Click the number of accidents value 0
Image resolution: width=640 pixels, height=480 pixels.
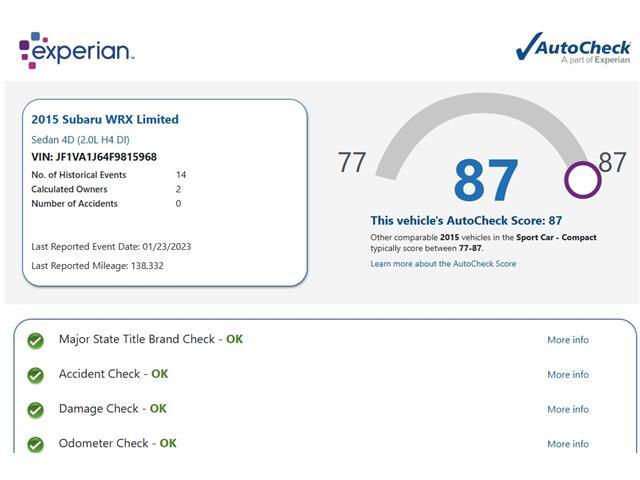(x=178, y=203)
